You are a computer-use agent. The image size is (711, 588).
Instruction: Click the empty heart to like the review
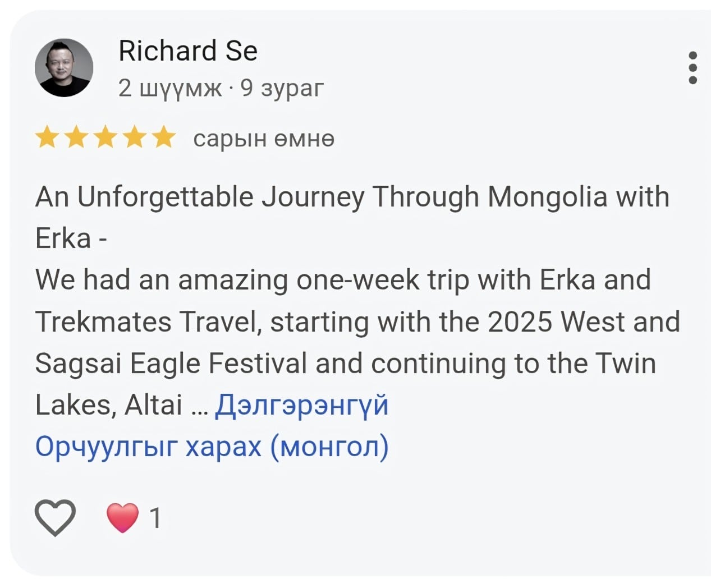[x=54, y=517]
